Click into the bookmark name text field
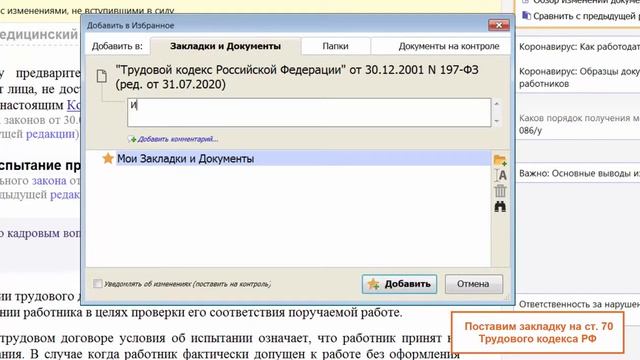This screenshot has width=640, height=360. click(x=309, y=112)
